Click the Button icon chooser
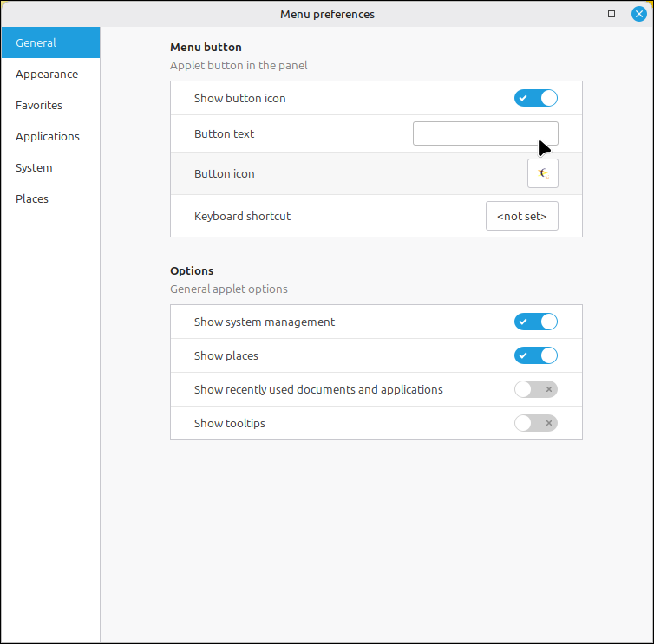Image resolution: width=654 pixels, height=644 pixels. pyautogui.click(x=542, y=173)
